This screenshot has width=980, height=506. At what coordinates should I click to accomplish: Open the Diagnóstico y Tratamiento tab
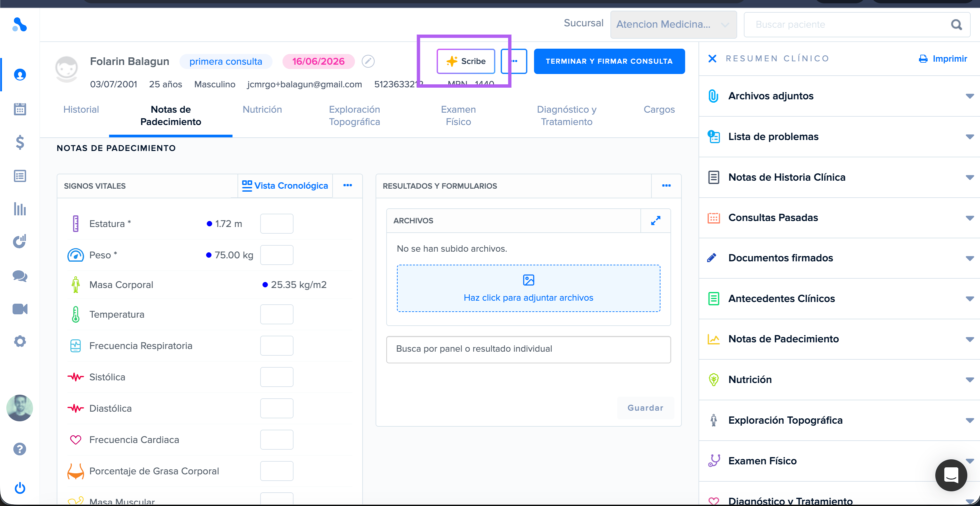click(x=566, y=116)
